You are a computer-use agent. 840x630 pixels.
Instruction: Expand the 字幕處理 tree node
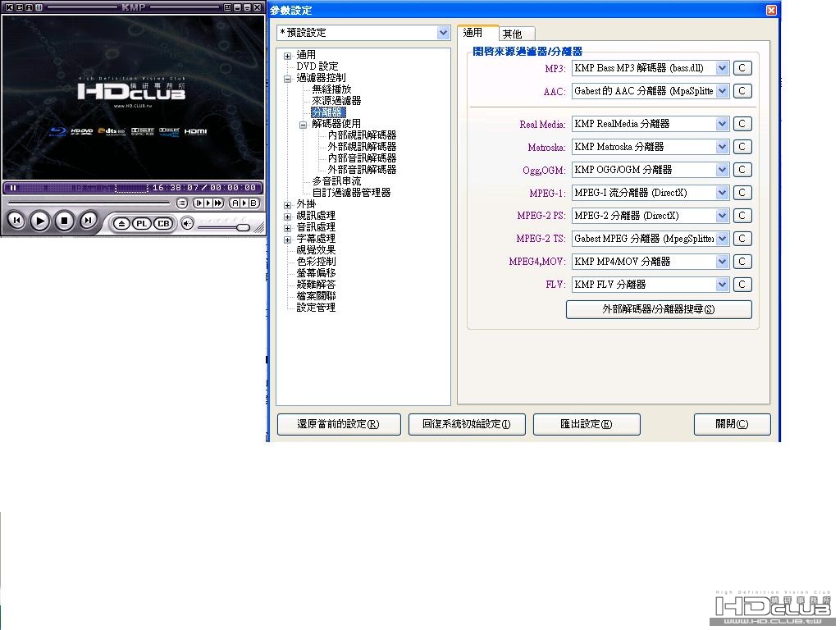pyautogui.click(x=288, y=240)
